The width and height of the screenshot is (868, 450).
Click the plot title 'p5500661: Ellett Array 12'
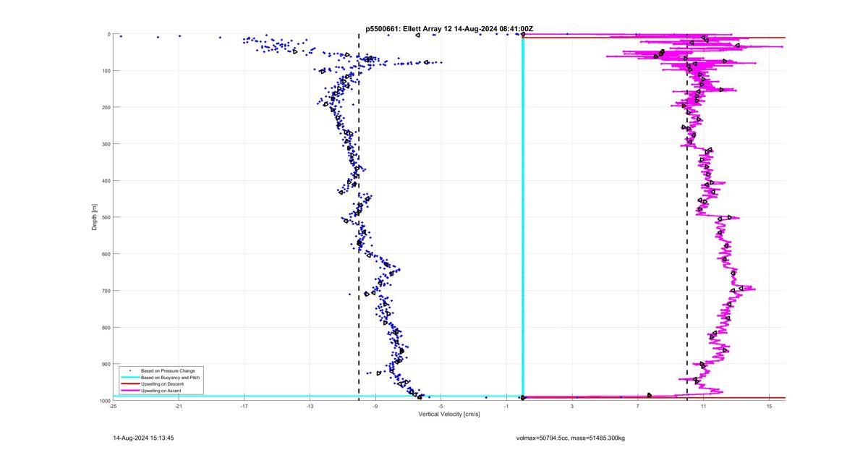(409, 29)
